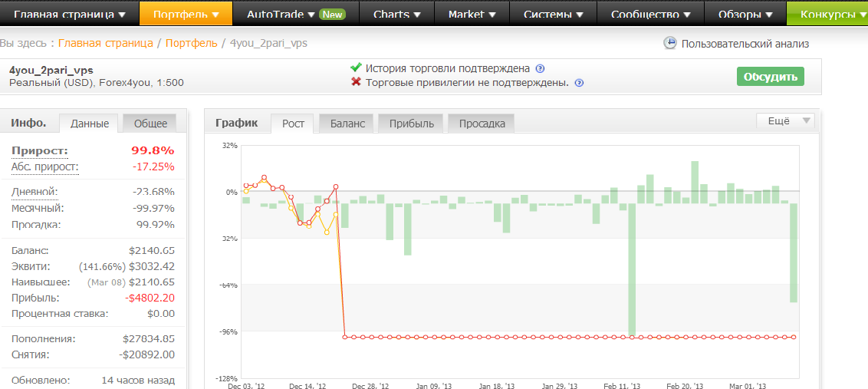The image size is (868, 389).
Task: Click the last green bar at chart's right end
Action: pyautogui.click(x=794, y=252)
